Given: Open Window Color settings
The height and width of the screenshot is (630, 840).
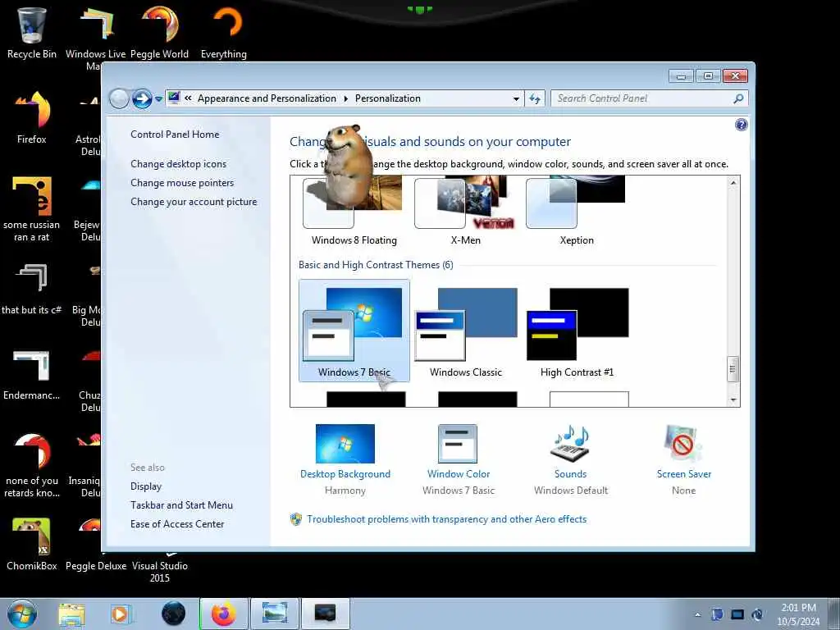Looking at the screenshot, I should click(x=458, y=459).
